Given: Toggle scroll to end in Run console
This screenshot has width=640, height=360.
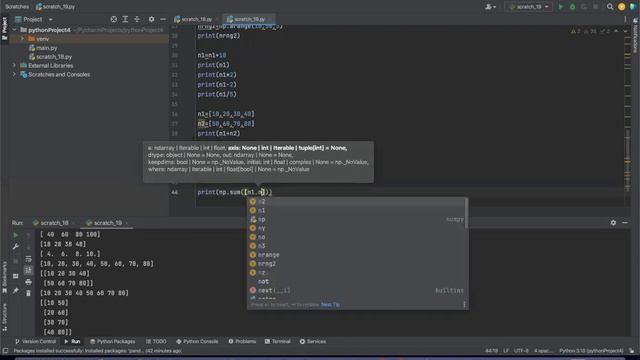Looking at the screenshot, I should coord(28,270).
